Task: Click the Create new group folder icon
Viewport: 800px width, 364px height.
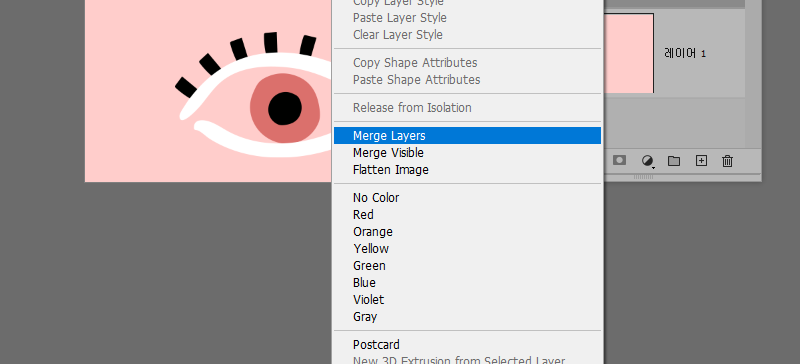Action: tap(674, 161)
